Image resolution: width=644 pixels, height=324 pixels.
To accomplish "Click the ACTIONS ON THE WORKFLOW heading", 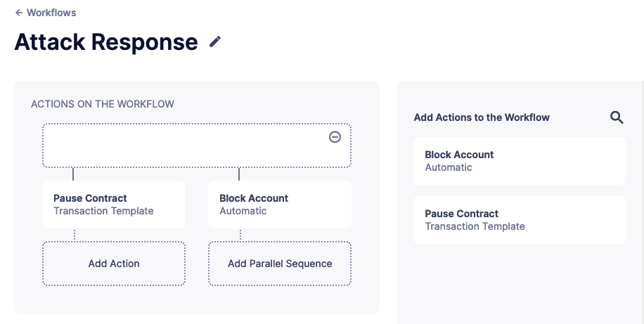I will [x=103, y=104].
